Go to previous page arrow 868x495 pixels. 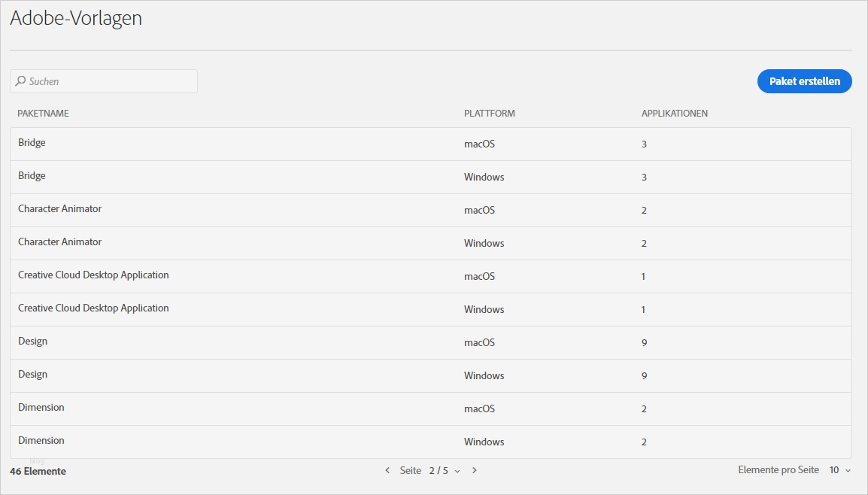[x=387, y=470]
